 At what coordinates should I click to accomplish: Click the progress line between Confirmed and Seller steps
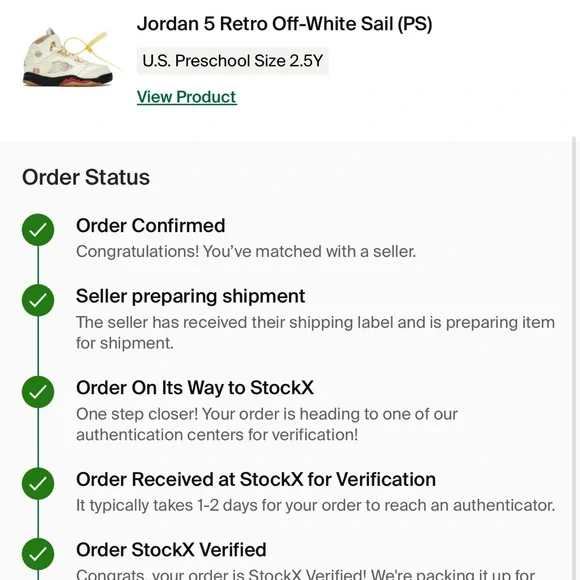[38, 265]
